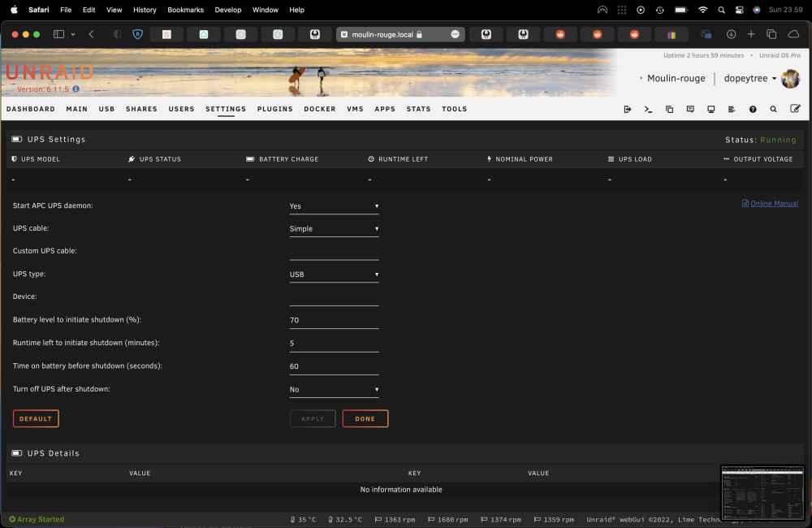The height and width of the screenshot is (528, 812).
Task: Click the Unraid logout icon
Action: coord(627,109)
